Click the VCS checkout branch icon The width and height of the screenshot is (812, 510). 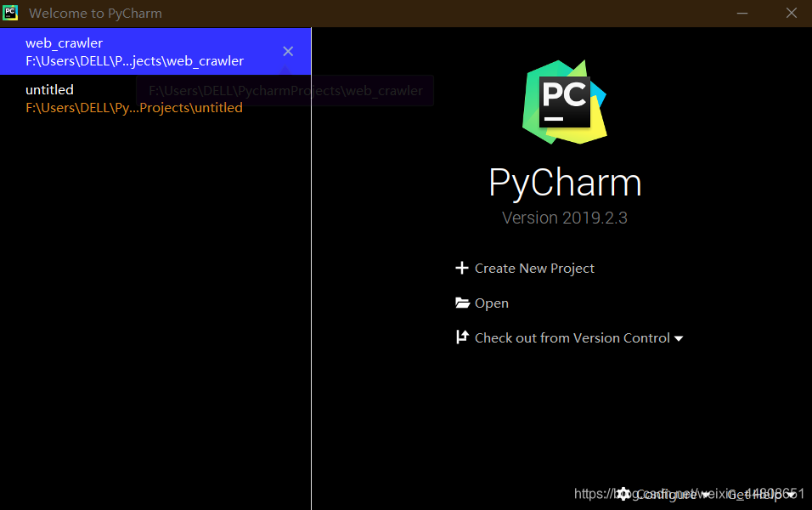462,337
